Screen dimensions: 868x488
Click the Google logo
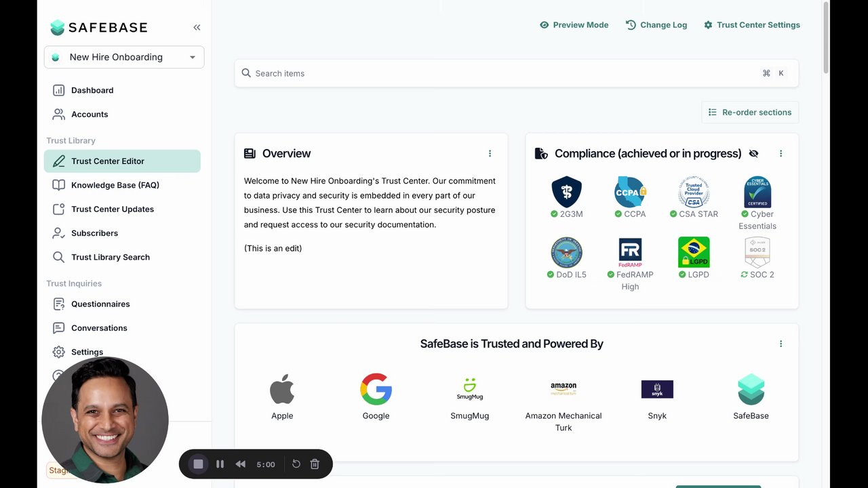click(376, 389)
